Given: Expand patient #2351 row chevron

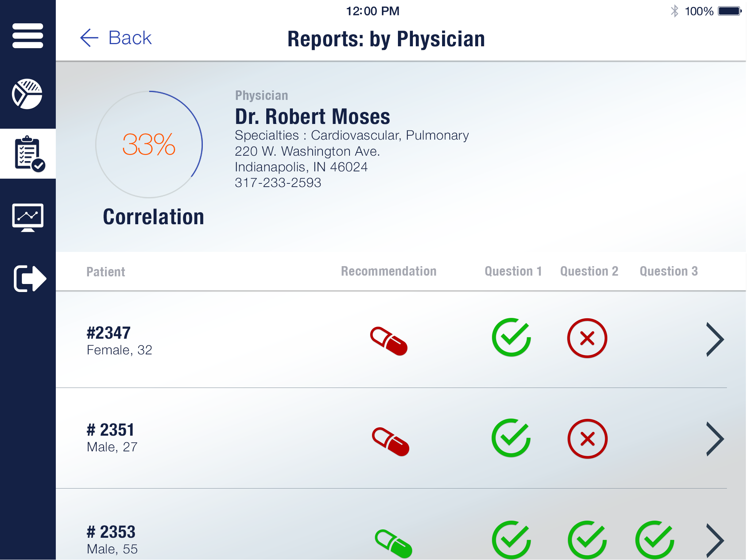Looking at the screenshot, I should [x=715, y=439].
